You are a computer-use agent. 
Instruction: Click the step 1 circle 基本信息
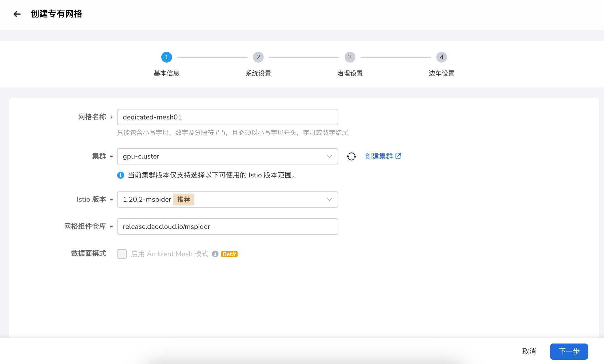(166, 57)
